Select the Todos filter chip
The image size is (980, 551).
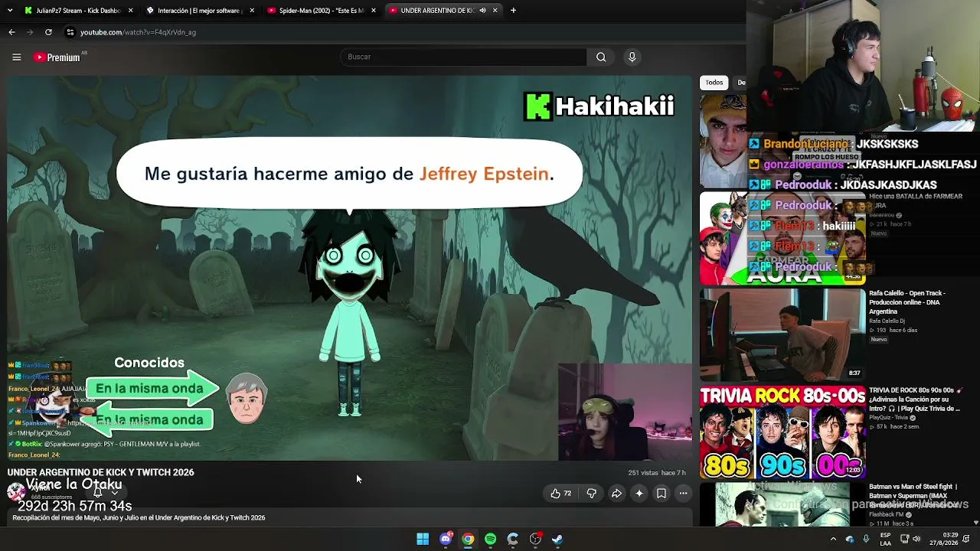714,83
